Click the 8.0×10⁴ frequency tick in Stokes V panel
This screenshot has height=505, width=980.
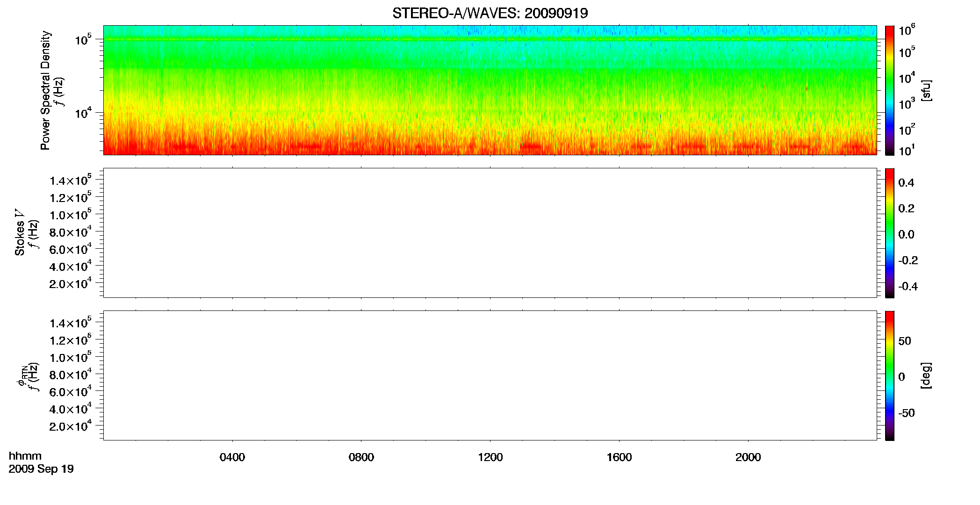point(71,231)
